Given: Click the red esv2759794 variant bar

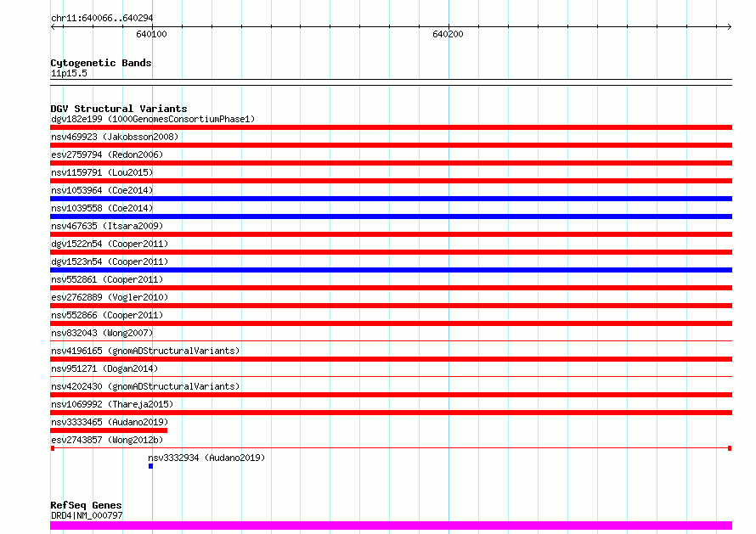Looking at the screenshot, I should click(x=391, y=163).
